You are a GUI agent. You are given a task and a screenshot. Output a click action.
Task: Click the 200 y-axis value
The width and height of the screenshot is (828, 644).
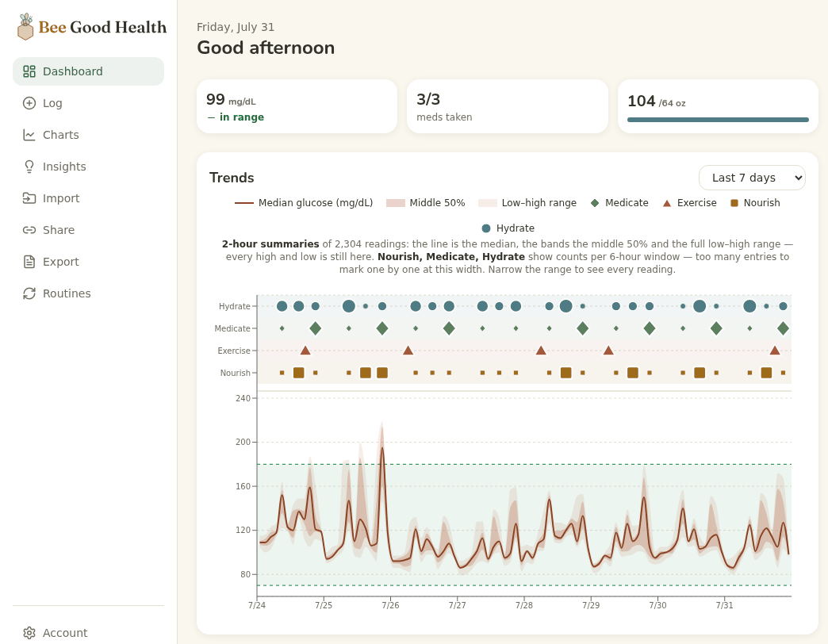(x=243, y=442)
